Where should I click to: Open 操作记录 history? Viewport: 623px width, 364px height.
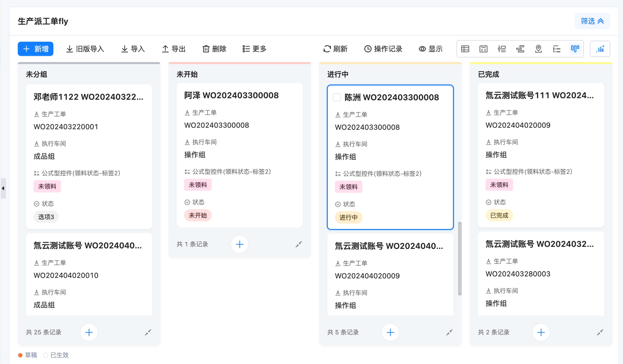(x=383, y=49)
